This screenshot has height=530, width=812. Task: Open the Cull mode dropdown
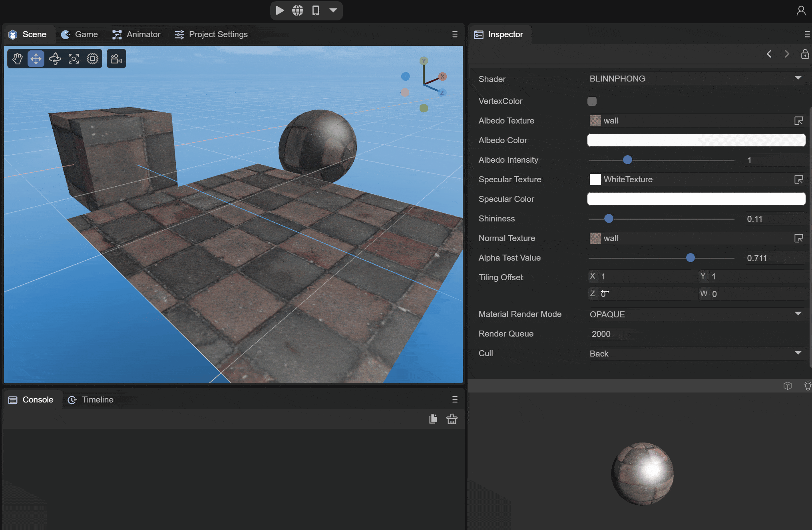click(695, 353)
